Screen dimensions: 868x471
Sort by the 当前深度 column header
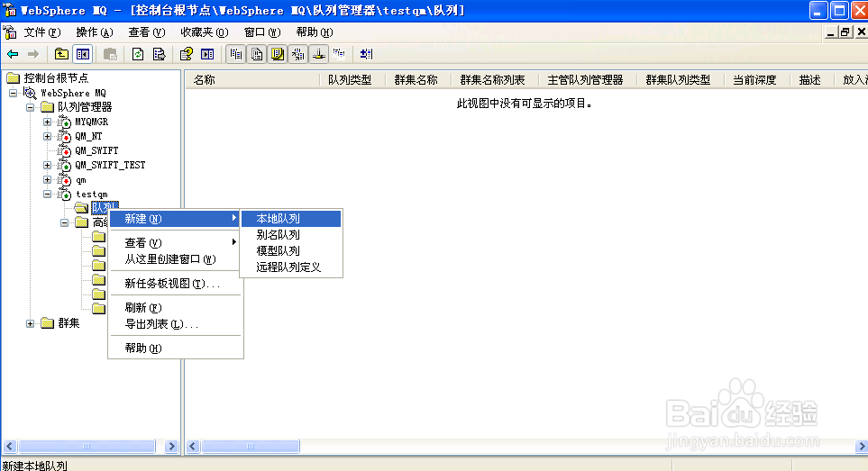757,80
